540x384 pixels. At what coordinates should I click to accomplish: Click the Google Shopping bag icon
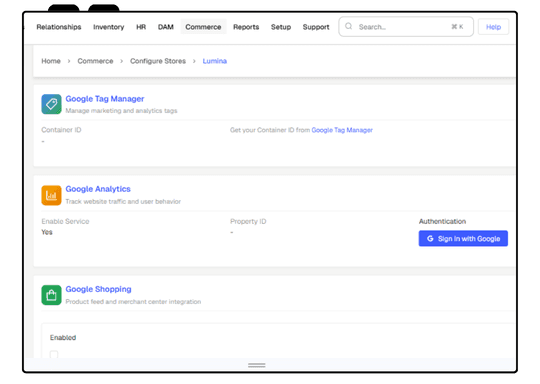pyautogui.click(x=51, y=295)
